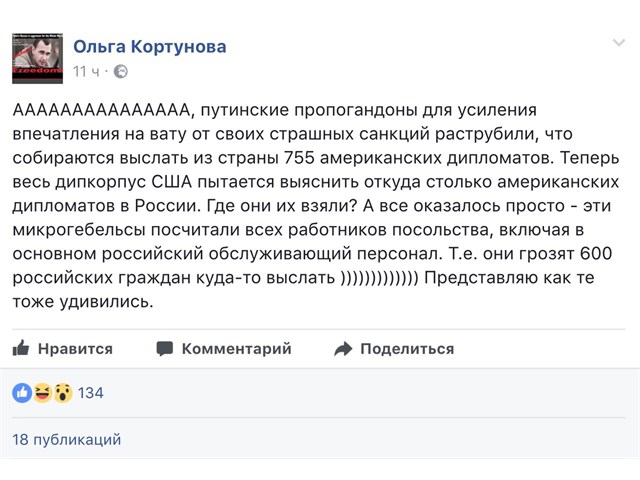
Task: Click the post text starting with АААААААААААААА
Action: pyautogui.click(x=316, y=205)
